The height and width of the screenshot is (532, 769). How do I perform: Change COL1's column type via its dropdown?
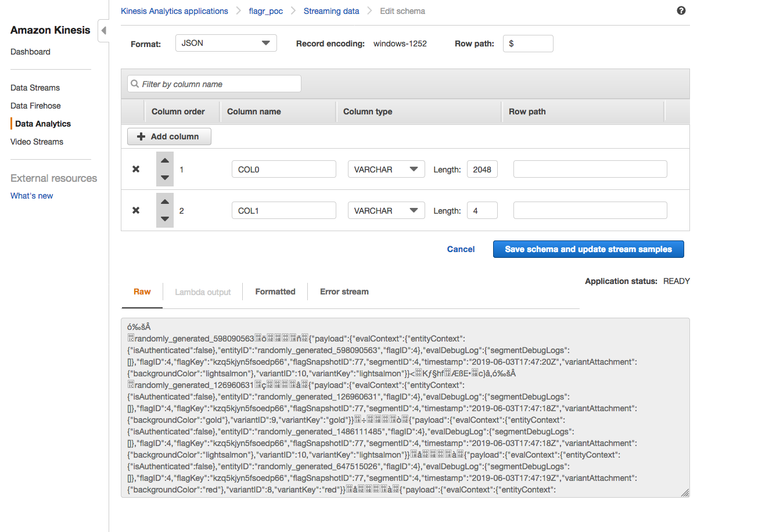pos(386,210)
